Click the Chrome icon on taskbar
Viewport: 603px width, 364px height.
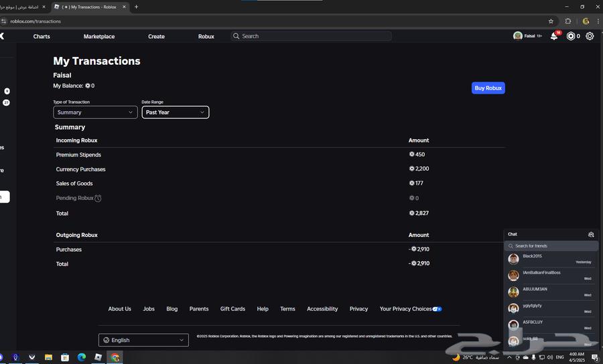point(115,357)
